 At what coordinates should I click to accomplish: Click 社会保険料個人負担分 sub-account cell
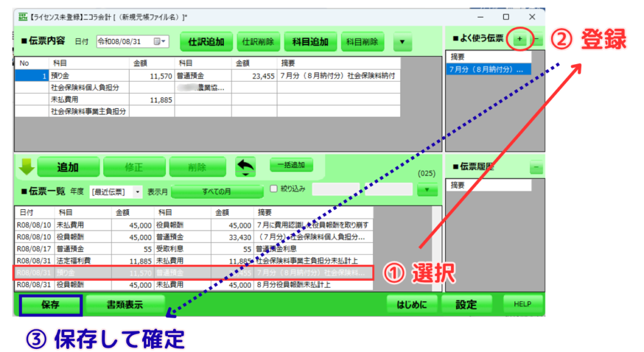(89, 88)
